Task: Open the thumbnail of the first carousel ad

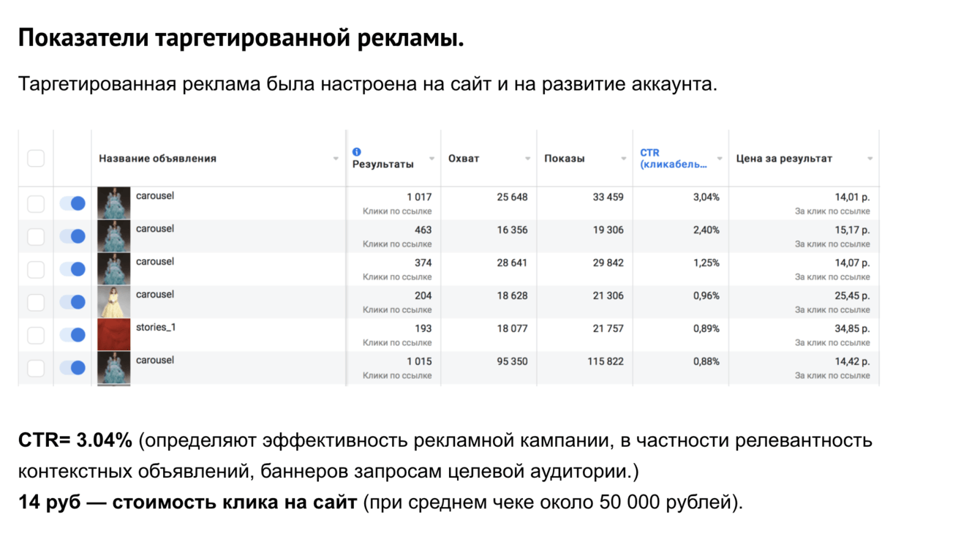Action: [x=114, y=203]
